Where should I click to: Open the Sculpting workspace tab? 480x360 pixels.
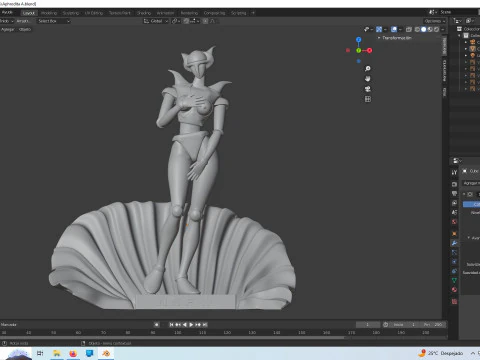(x=71, y=13)
